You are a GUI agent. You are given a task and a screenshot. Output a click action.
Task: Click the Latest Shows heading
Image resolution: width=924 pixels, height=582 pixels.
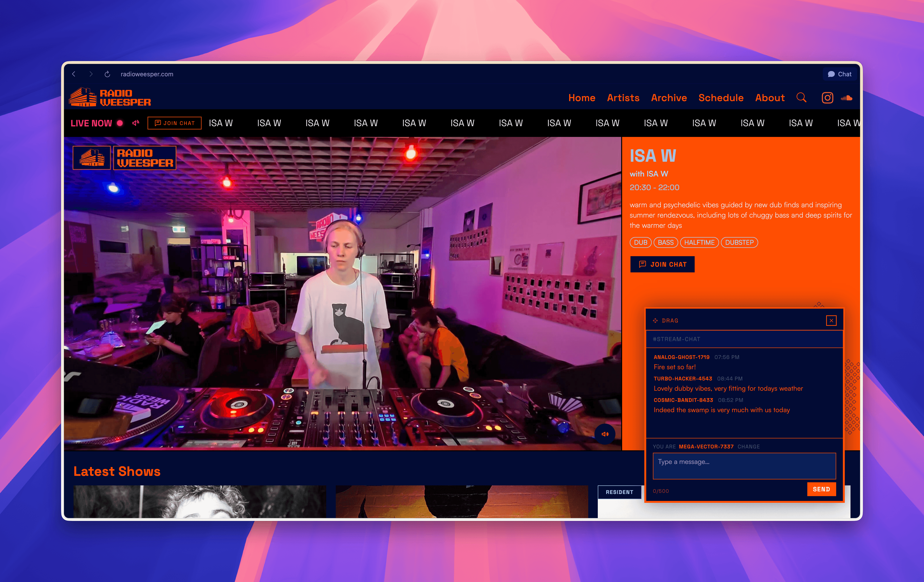pyautogui.click(x=117, y=471)
